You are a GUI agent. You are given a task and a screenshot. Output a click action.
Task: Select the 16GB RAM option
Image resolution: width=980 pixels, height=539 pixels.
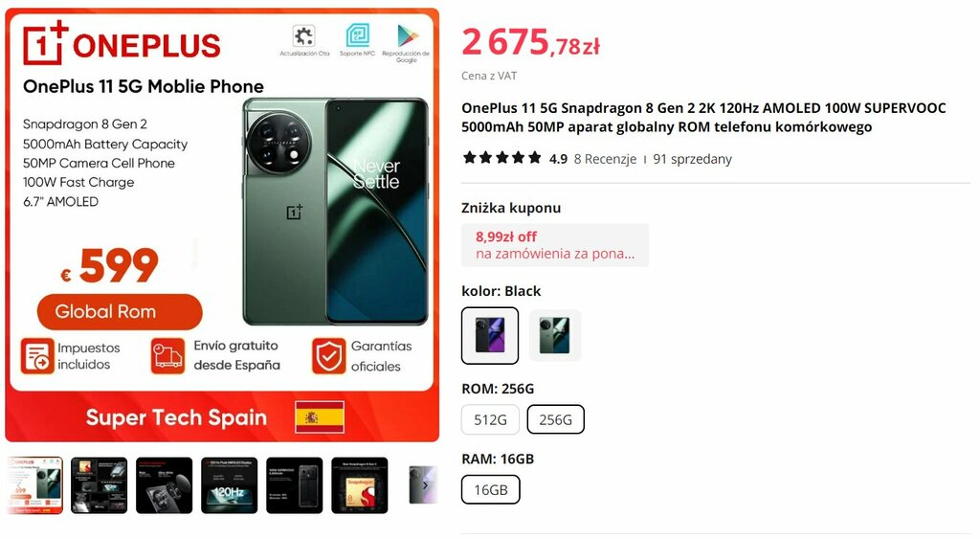(491, 489)
